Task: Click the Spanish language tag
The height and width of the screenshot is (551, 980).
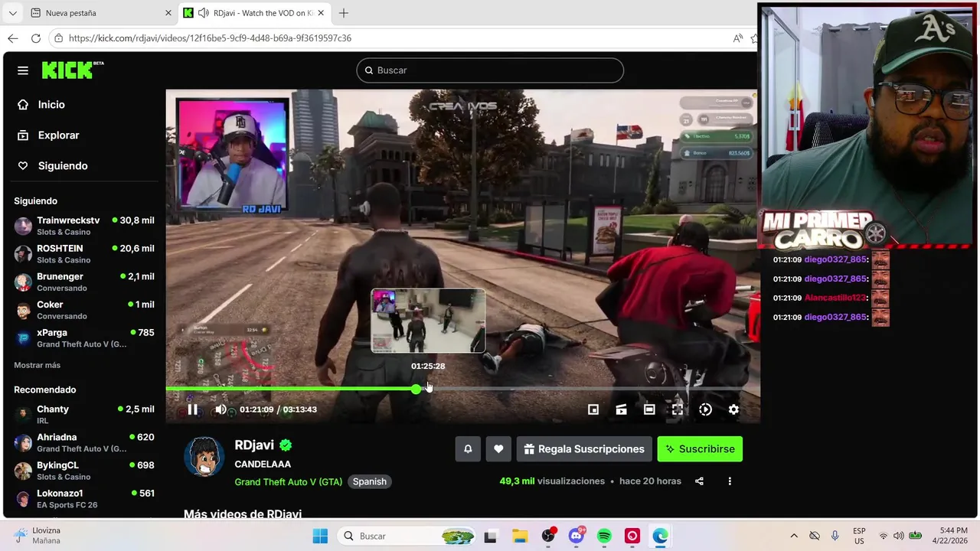Action: click(370, 481)
